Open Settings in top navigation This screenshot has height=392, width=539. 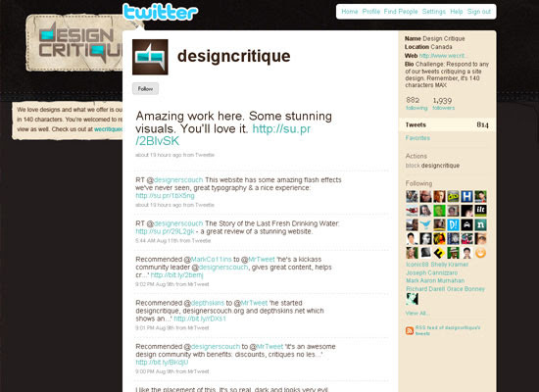pos(434,12)
